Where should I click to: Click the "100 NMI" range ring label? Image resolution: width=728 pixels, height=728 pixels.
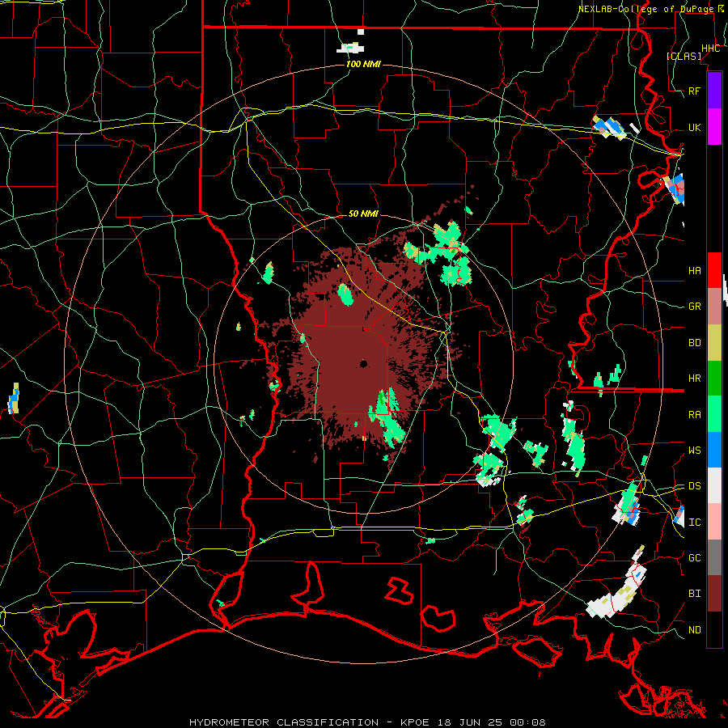(363, 64)
